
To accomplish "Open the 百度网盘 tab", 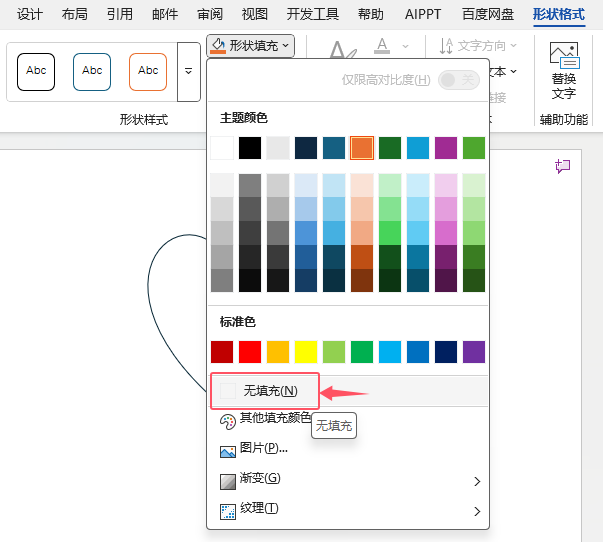I will (x=488, y=14).
